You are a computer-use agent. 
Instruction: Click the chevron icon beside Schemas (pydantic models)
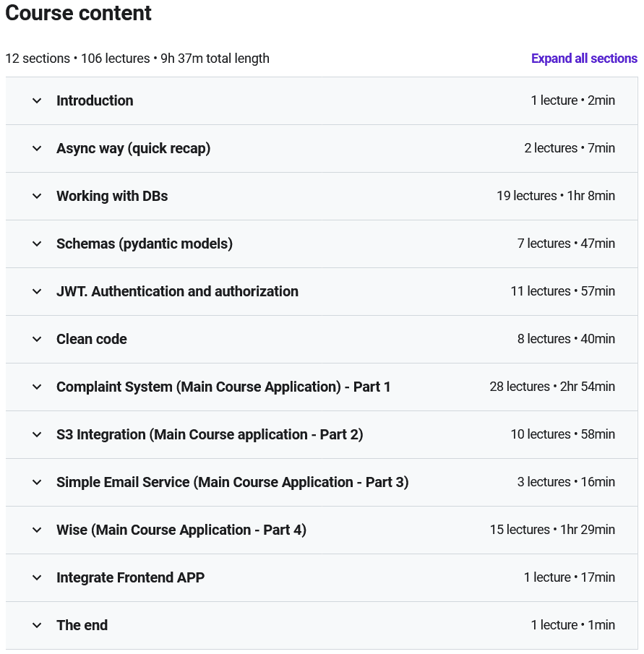click(37, 244)
